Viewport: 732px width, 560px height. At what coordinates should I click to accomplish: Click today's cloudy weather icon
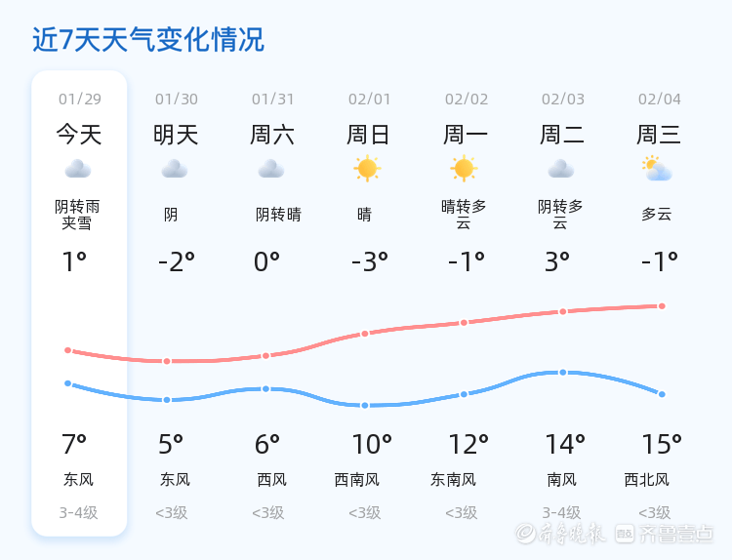pos(78,170)
